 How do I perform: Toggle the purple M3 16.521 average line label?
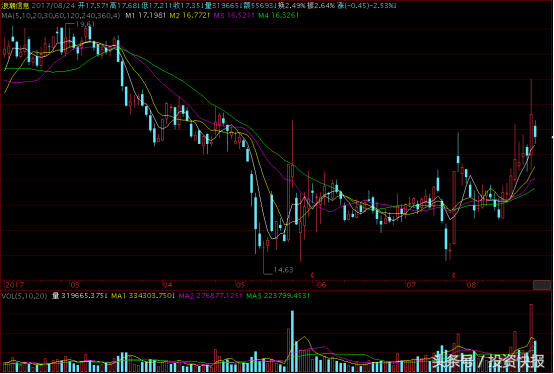click(234, 16)
